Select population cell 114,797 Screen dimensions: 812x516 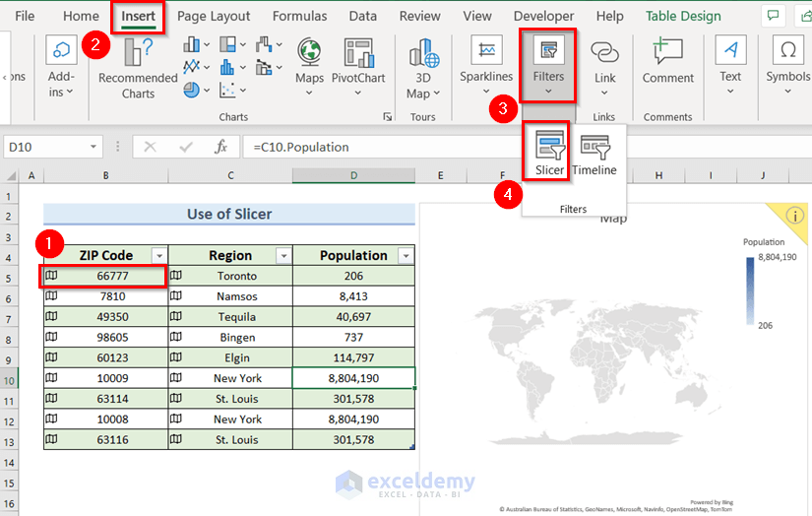click(x=353, y=357)
